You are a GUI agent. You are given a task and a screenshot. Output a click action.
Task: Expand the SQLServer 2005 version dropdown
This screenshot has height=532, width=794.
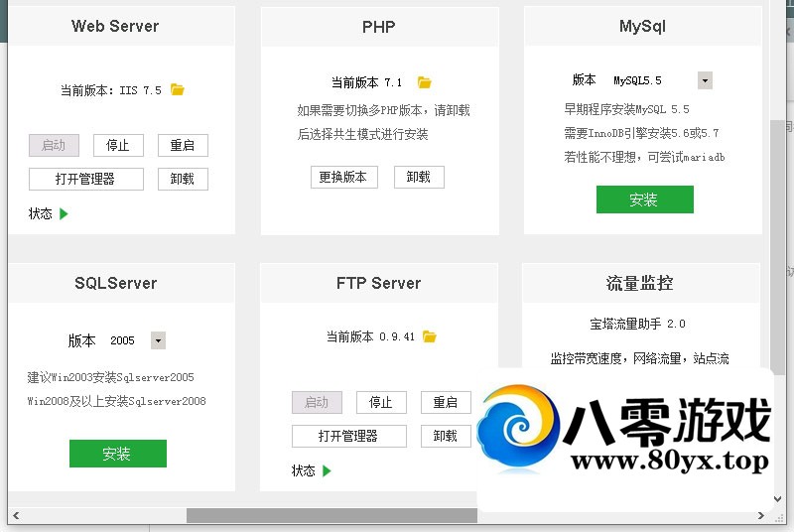pos(157,340)
